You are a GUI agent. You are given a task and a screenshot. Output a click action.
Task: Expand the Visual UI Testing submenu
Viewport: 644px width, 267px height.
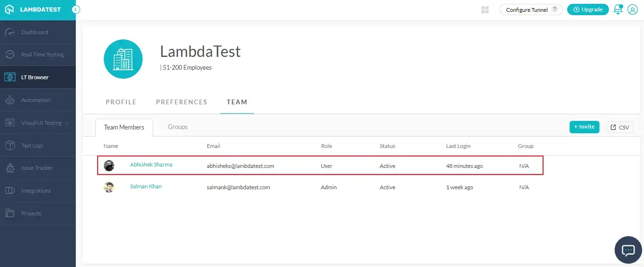(x=67, y=123)
